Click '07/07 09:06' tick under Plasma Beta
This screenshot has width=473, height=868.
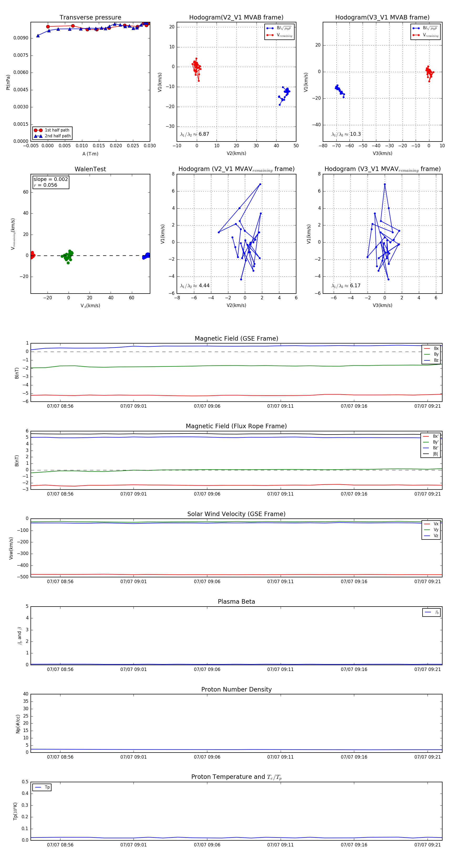[207, 669]
